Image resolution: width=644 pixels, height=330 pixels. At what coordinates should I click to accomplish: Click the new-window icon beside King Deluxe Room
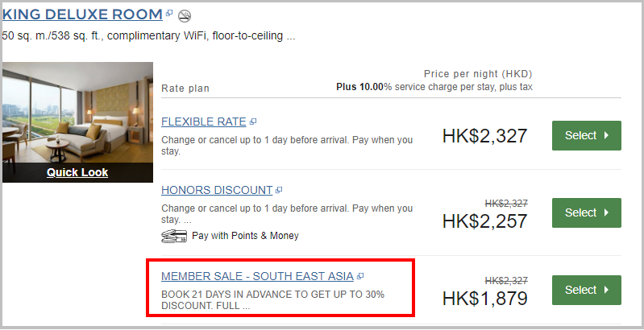(169, 13)
